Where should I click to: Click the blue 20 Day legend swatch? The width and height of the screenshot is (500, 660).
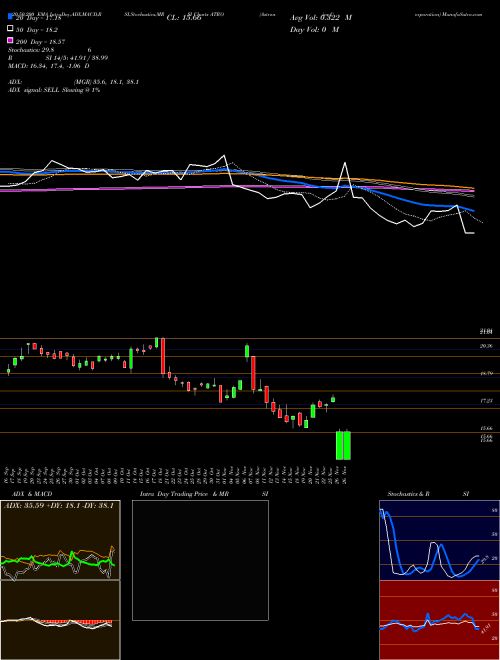point(10,16)
